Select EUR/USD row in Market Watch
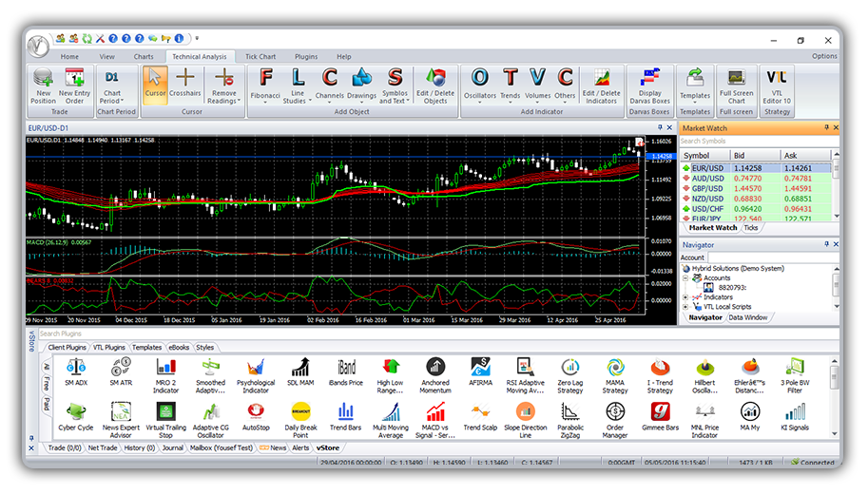The image size is (868, 495). tap(756, 168)
